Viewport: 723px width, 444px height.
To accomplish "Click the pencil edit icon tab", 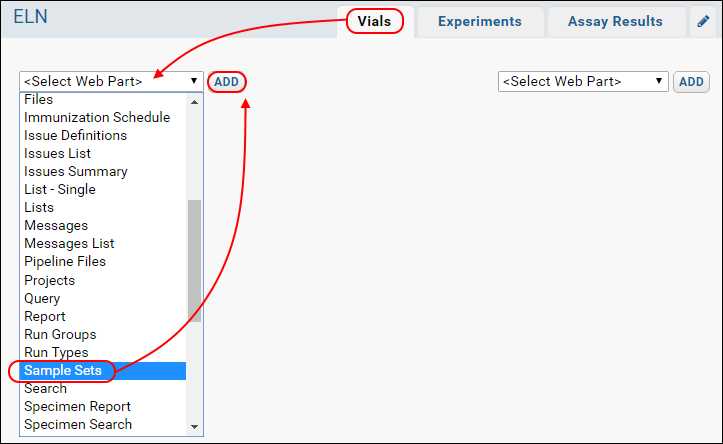I will [703, 21].
